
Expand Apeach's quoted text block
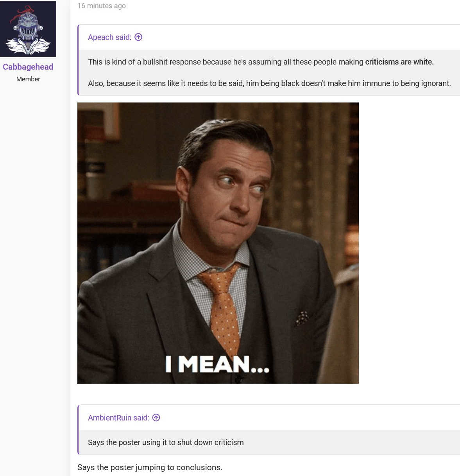click(x=270, y=73)
